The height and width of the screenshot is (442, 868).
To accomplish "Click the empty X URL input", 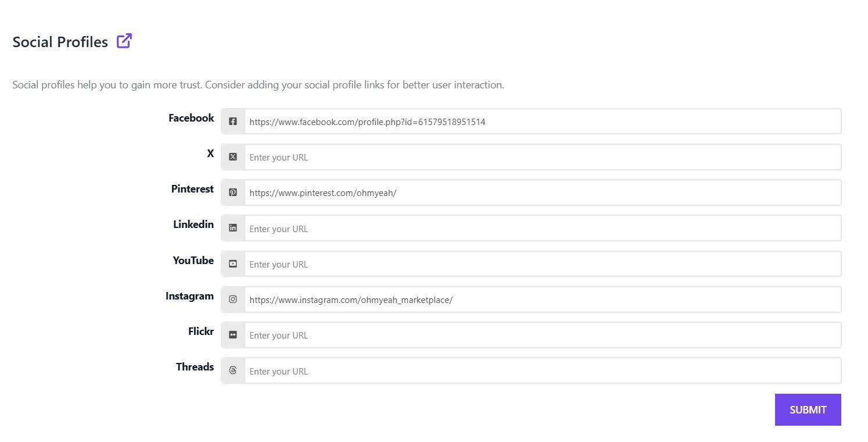I will point(542,157).
